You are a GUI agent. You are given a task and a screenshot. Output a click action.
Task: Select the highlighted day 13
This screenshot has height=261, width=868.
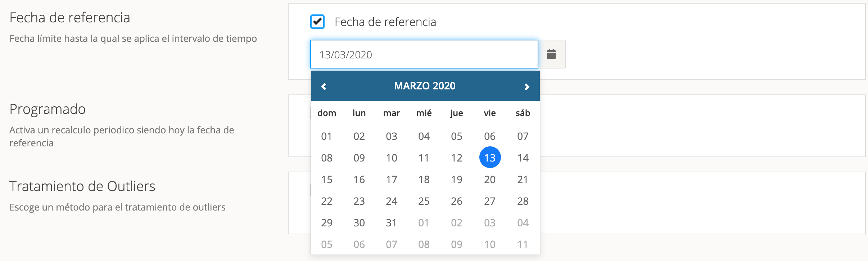tap(490, 158)
